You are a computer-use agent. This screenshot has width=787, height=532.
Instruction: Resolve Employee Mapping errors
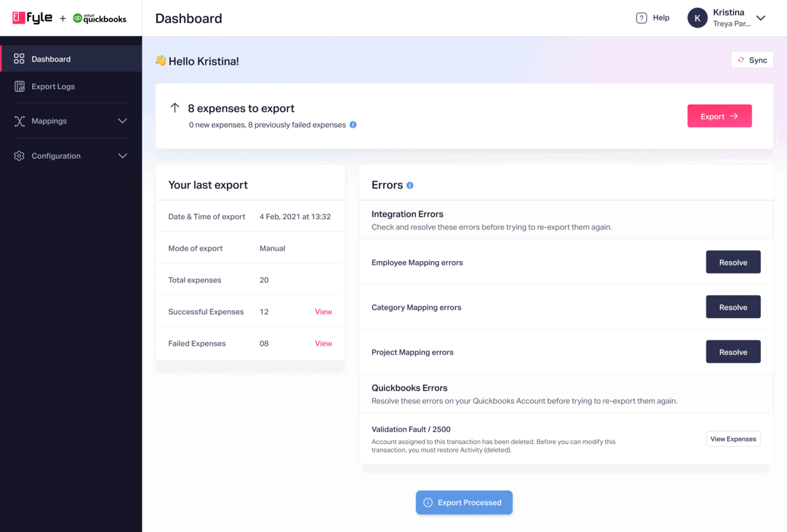pos(733,262)
